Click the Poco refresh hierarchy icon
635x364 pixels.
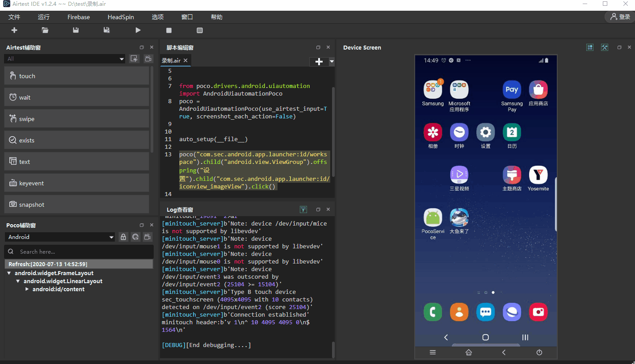135,237
